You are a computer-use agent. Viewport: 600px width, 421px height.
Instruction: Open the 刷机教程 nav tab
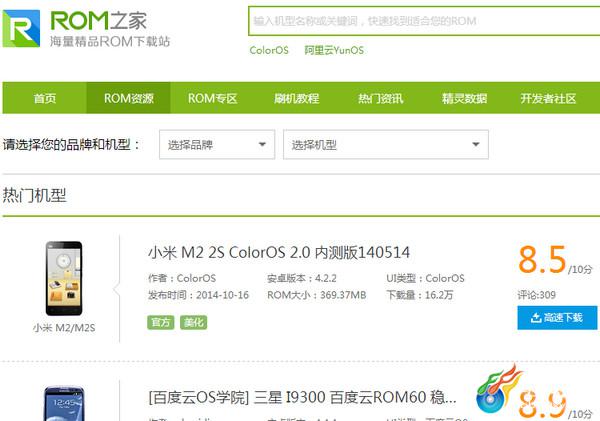(296, 98)
